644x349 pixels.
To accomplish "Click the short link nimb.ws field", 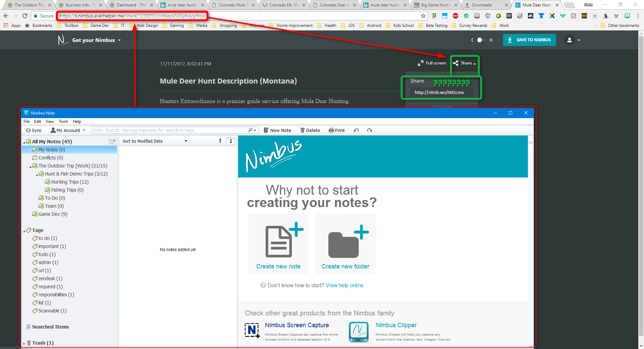I will (x=441, y=92).
